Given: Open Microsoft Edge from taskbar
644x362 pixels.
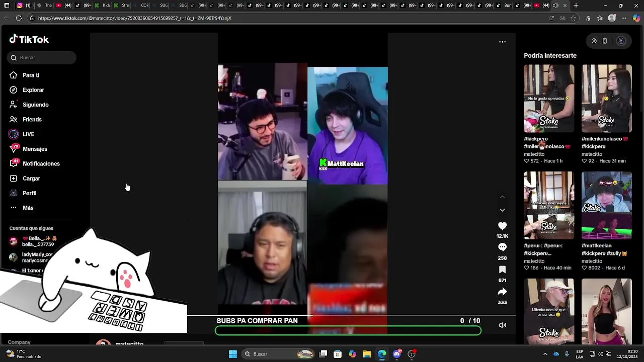Looking at the screenshot, I should [382, 354].
